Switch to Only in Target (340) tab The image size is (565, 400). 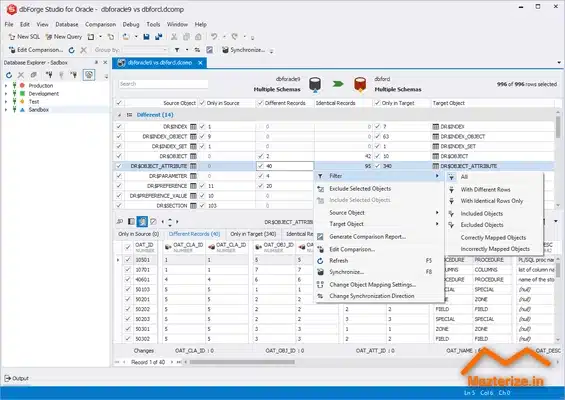[x=253, y=234]
